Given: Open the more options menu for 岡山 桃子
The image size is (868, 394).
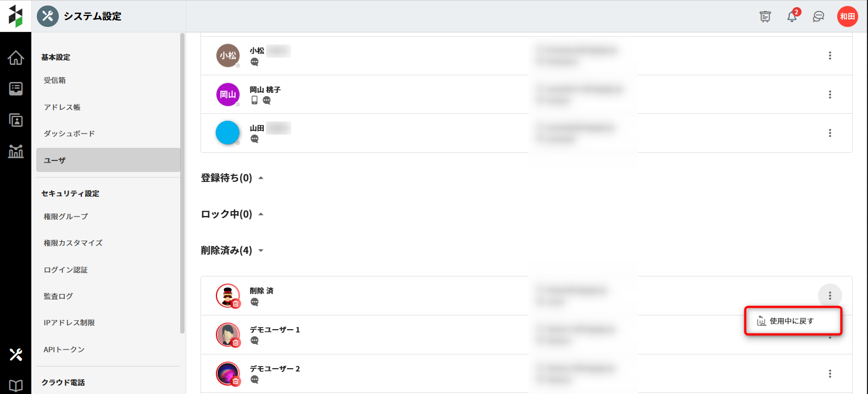Looking at the screenshot, I should (830, 95).
